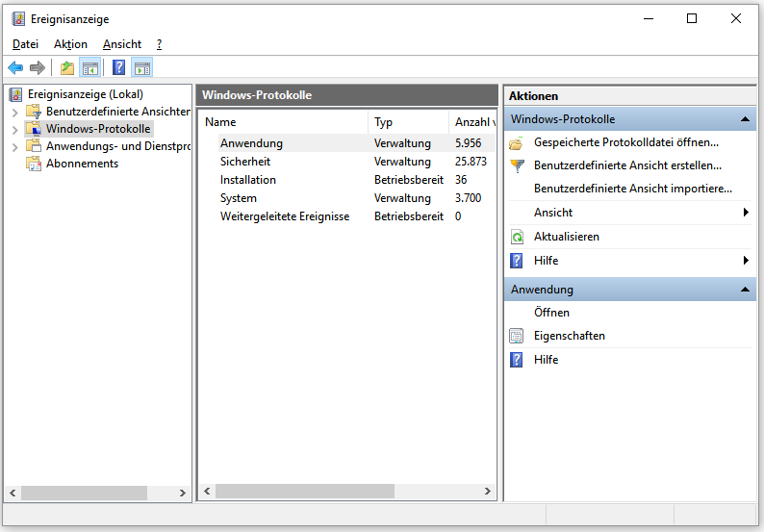Image resolution: width=764 pixels, height=532 pixels.
Task: Click the funnel icon for custom view
Action: (x=517, y=166)
